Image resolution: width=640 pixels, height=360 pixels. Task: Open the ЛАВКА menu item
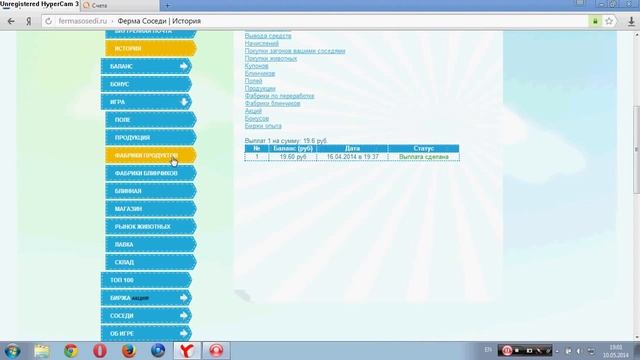click(151, 244)
